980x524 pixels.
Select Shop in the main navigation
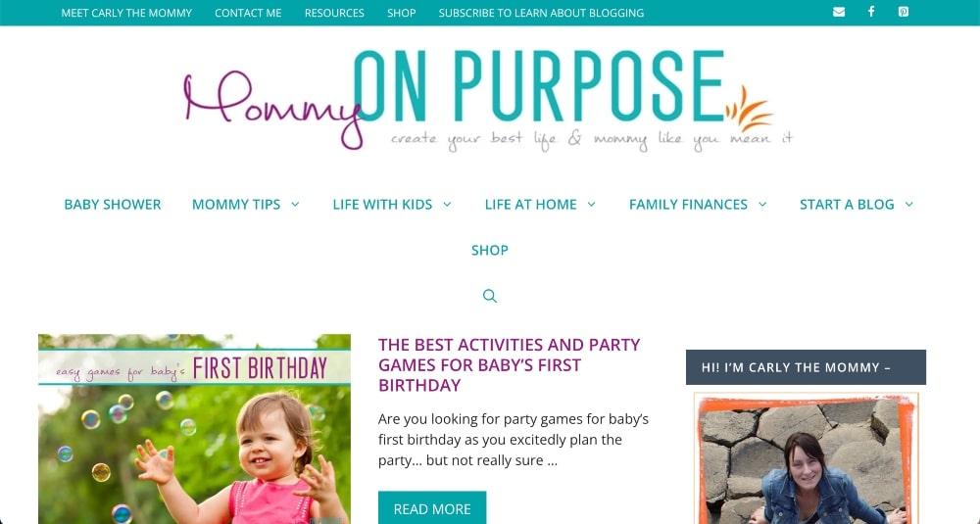[490, 251]
